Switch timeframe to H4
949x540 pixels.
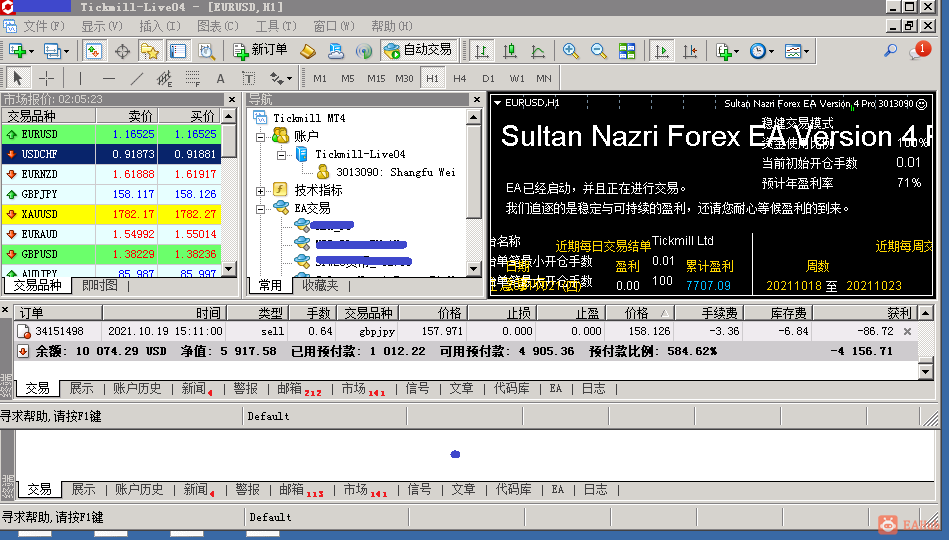(459, 78)
